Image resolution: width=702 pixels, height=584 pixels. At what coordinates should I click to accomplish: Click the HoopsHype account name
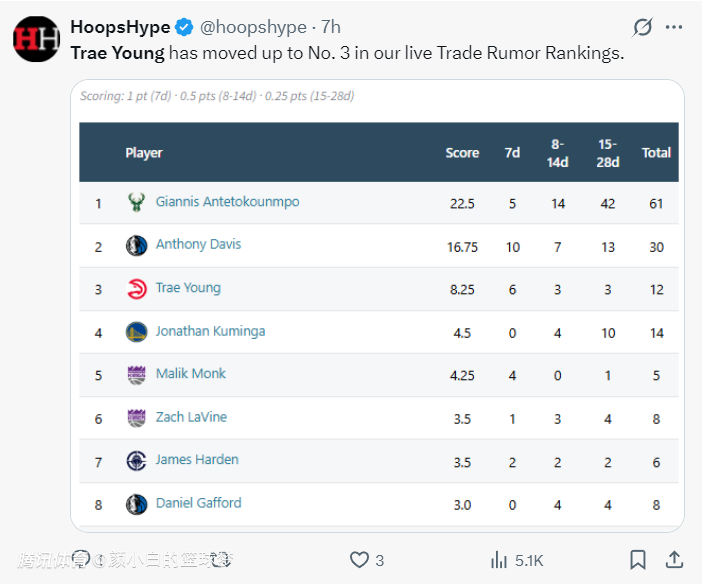click(120, 27)
